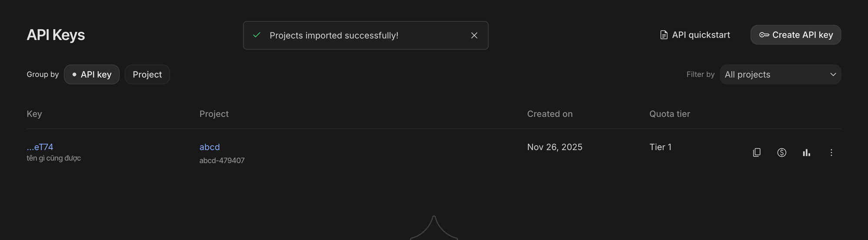The image size is (868, 240).
Task: Group the list by API key
Action: 92,75
